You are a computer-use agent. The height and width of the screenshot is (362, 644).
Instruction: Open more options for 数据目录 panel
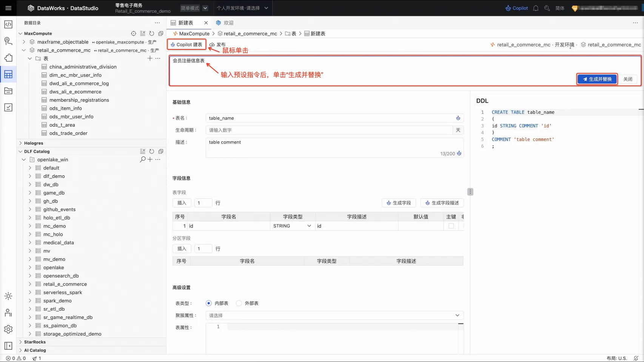[x=157, y=23]
